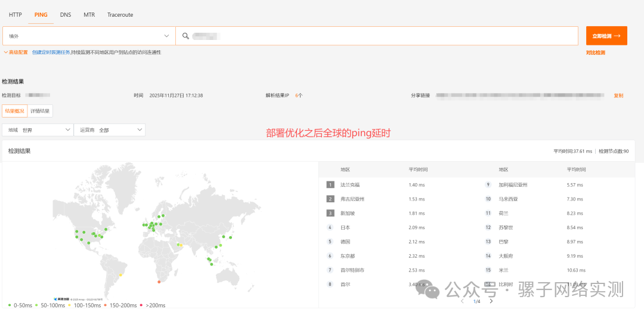Select the 日本 region row
The height and width of the screenshot is (315, 644).
pos(398,227)
